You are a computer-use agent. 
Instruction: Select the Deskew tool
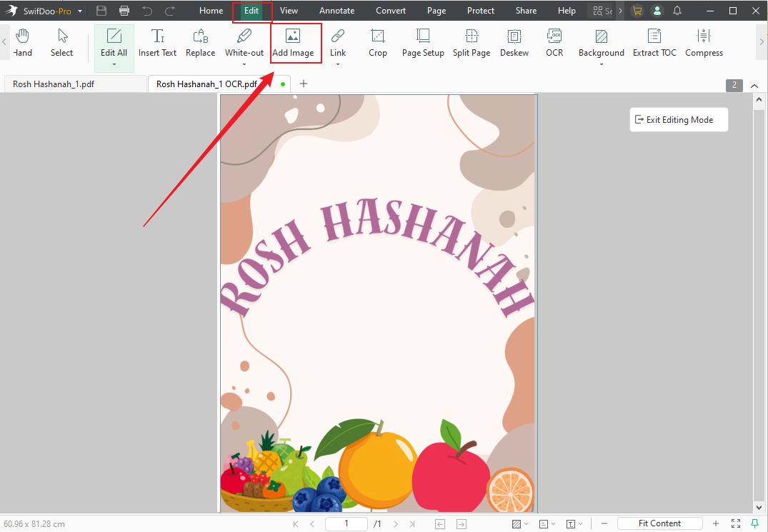coord(514,43)
